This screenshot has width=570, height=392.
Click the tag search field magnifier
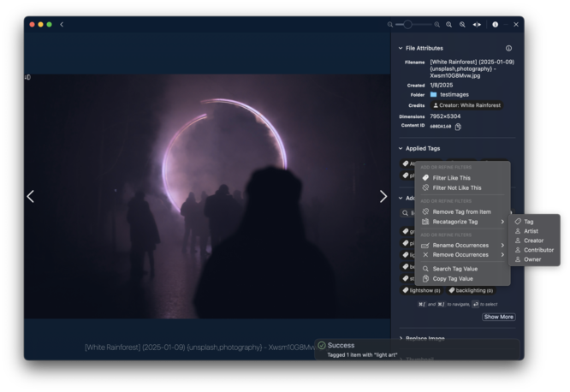tap(406, 213)
